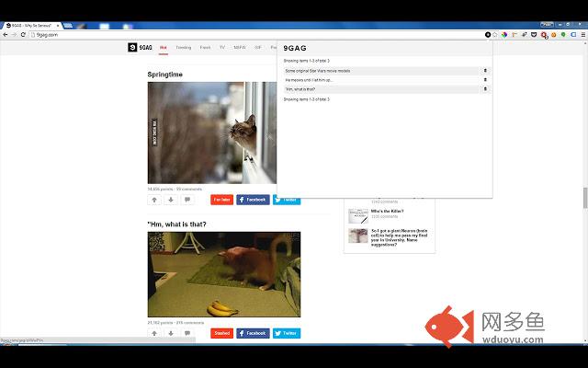Open 'Who's the Killer?' sidebar post
The image size is (588, 368).
pos(388,211)
